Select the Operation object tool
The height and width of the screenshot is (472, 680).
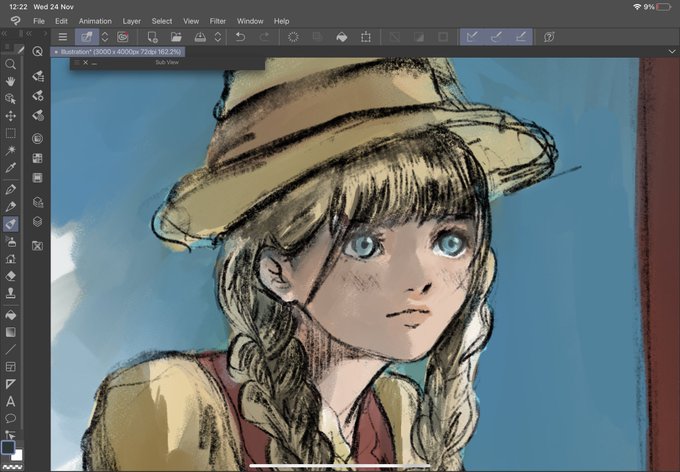click(10, 99)
